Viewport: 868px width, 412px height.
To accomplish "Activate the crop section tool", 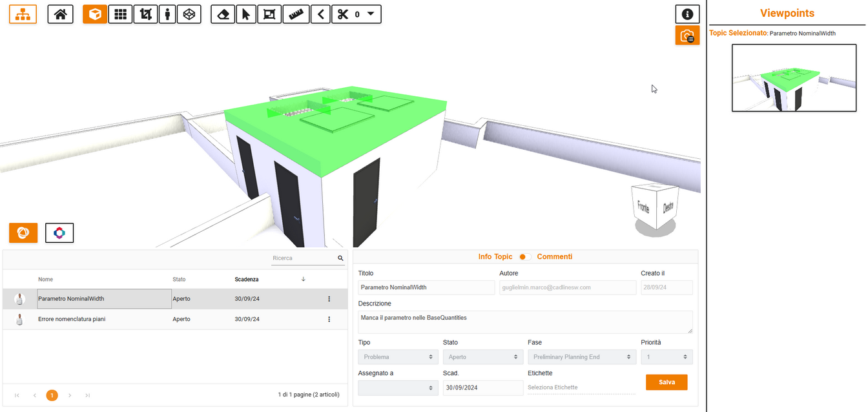I will [x=145, y=14].
